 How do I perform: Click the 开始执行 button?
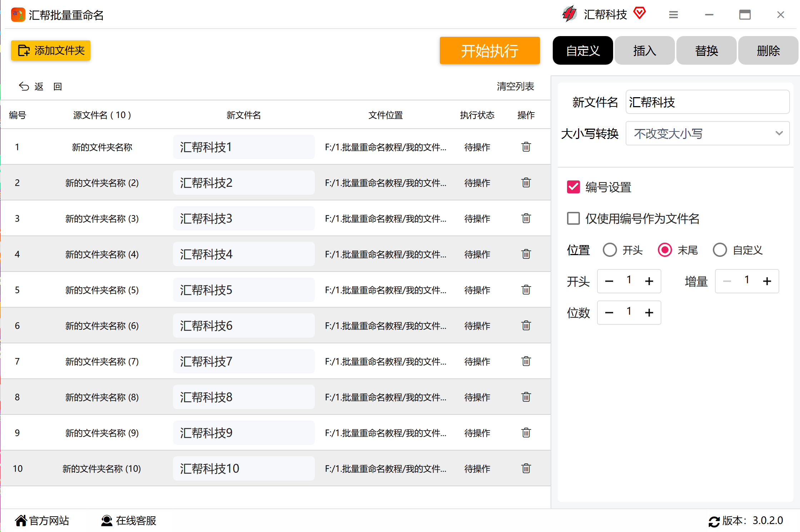point(490,50)
